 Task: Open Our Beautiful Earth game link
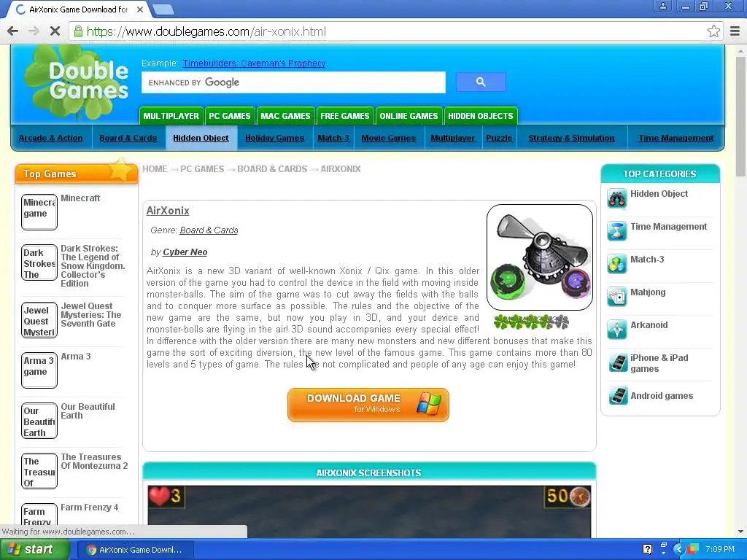88,411
